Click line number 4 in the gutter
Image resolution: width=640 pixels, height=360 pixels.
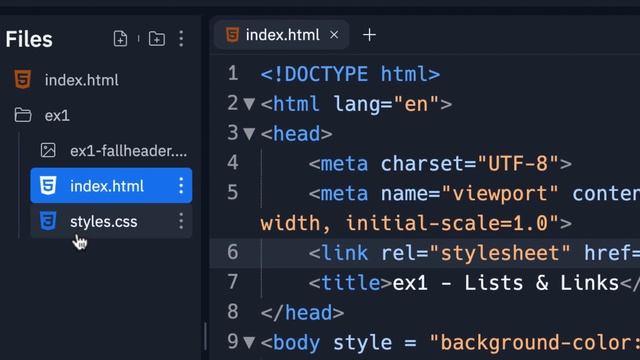233,163
